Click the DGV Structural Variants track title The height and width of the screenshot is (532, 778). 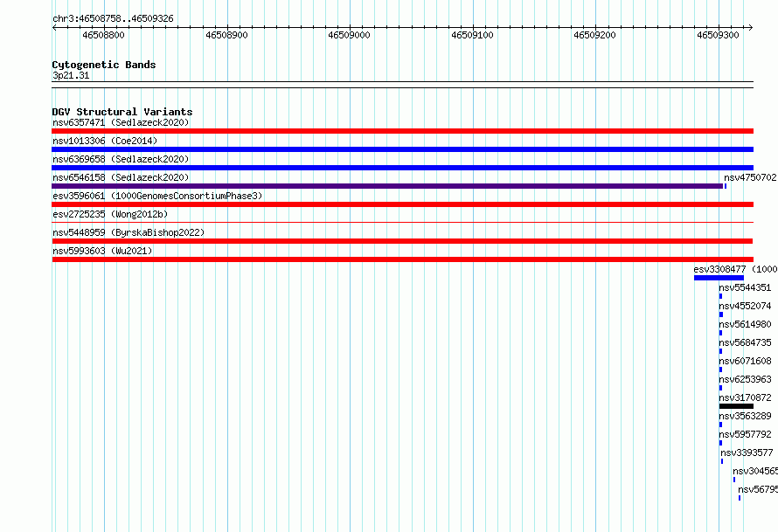(122, 112)
